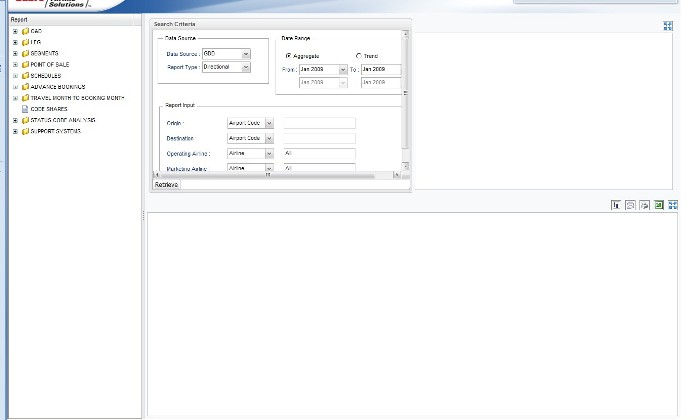The width and height of the screenshot is (700, 420).
Task: Expand the Segments tree node
Action: (15, 53)
